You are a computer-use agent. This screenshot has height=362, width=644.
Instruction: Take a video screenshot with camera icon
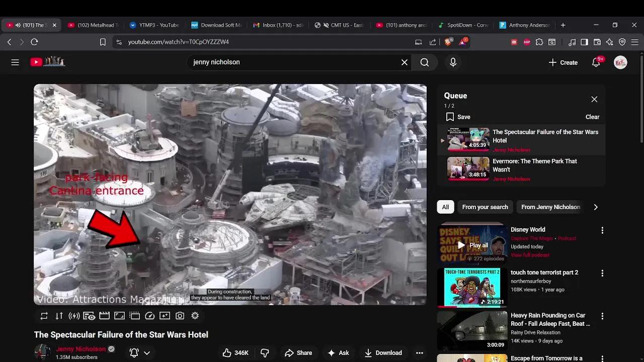(x=180, y=316)
